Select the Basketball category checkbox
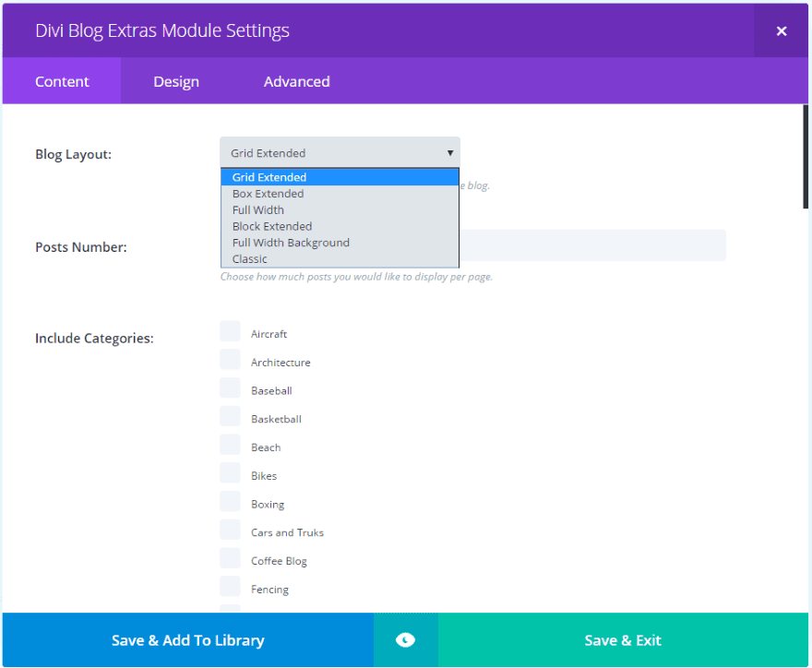 click(230, 418)
